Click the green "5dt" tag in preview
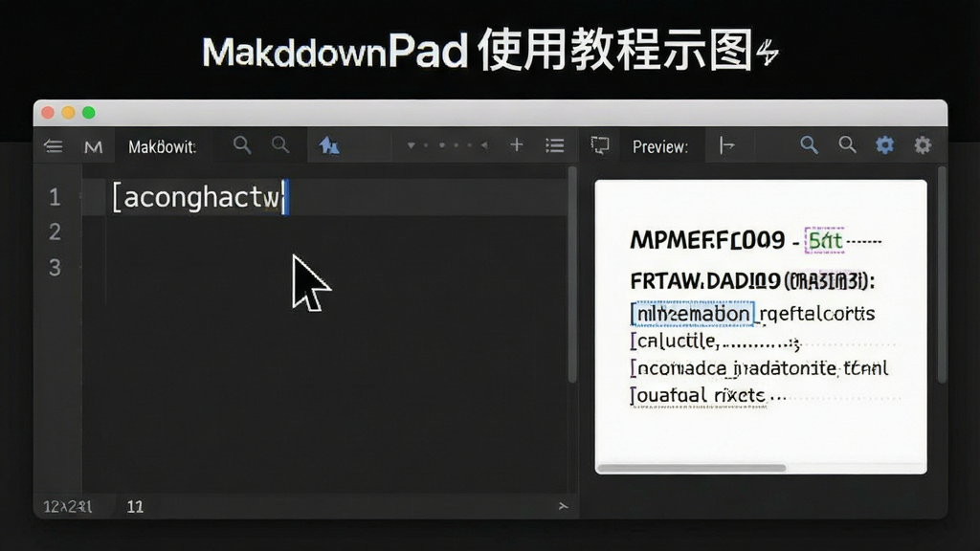The width and height of the screenshot is (980, 551). 824,240
